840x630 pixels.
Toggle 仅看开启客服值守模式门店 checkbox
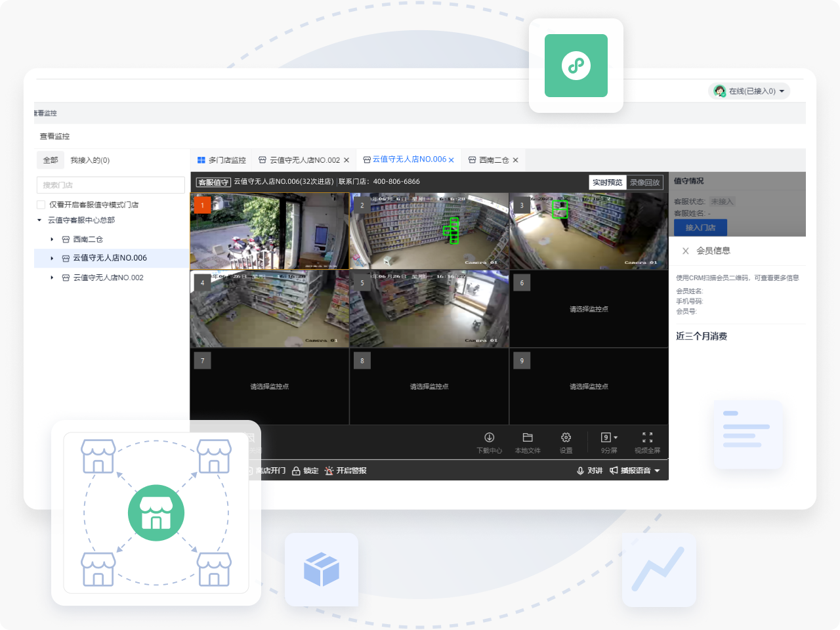41,205
